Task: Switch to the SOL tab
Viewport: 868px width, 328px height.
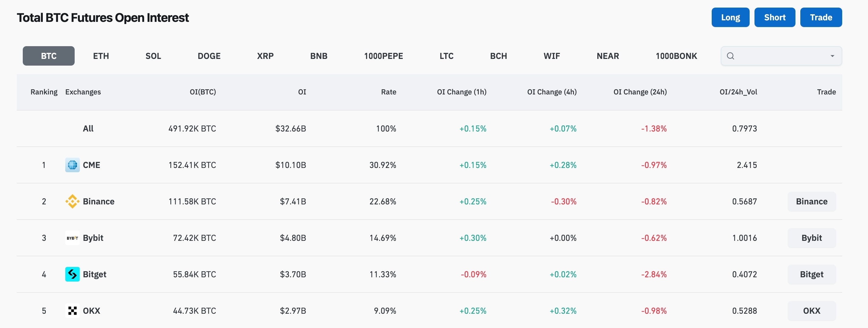Action: point(153,56)
